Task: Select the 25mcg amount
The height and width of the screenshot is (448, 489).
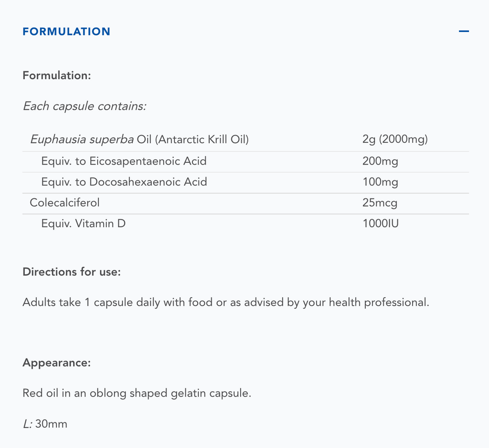Action: click(380, 203)
